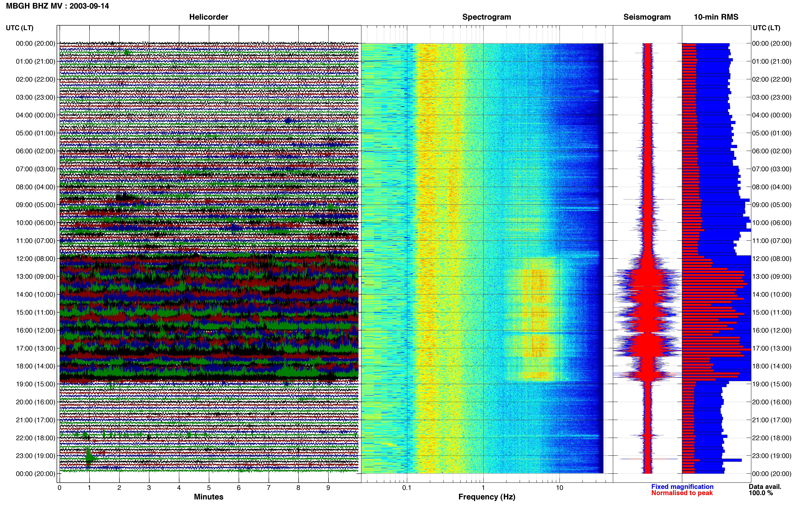Click the 7 tick label on the Minutes axis
Screen dimensions: 812x508
[269, 488]
